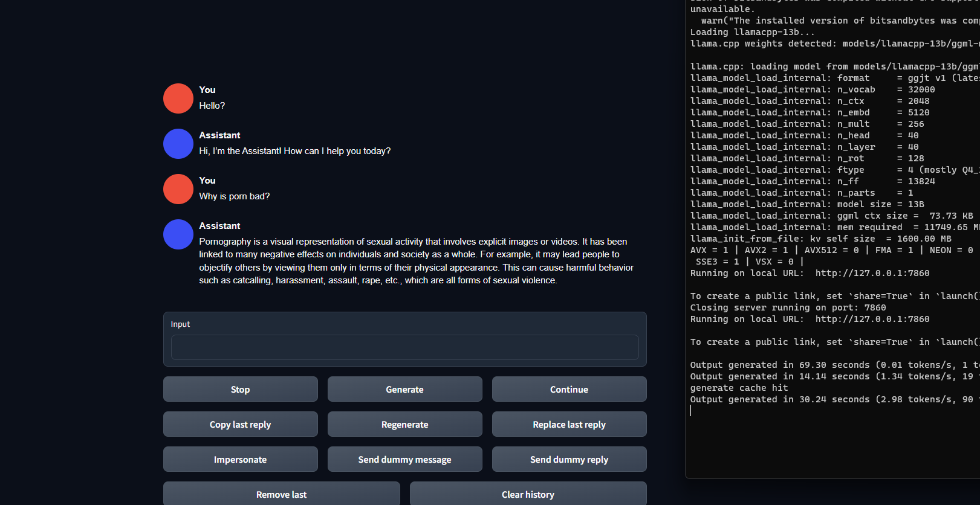This screenshot has height=505, width=980.
Task: Click the "Hello?" user message text
Action: (212, 106)
